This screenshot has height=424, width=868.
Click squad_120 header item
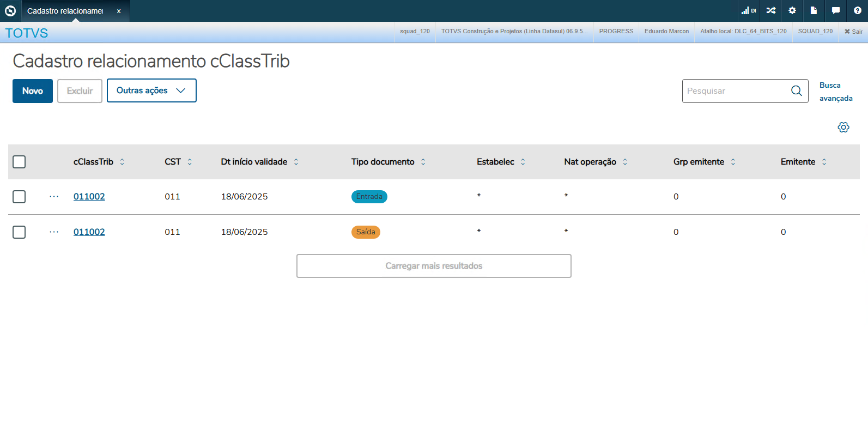click(x=415, y=32)
